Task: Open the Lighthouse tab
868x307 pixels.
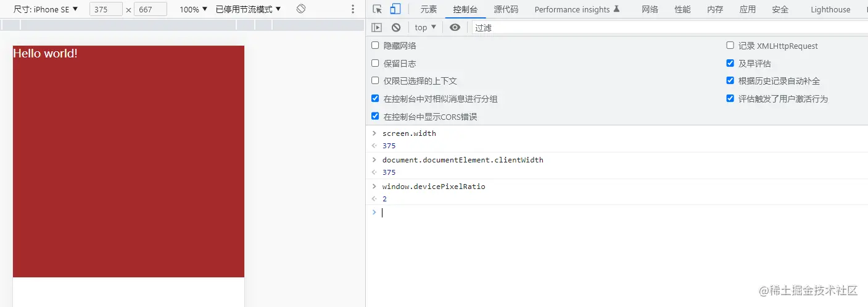Action: [830, 9]
